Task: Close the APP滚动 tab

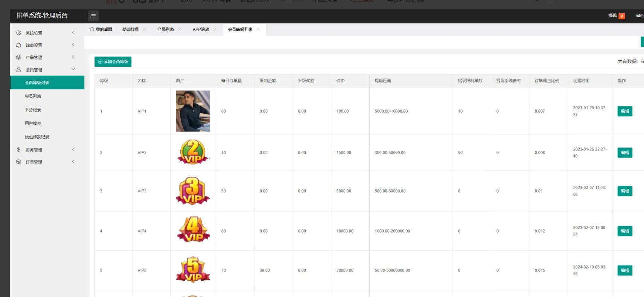Action: (215, 29)
